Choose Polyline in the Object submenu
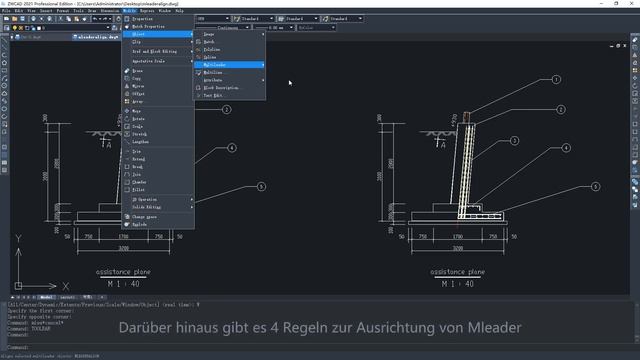 tap(229, 49)
